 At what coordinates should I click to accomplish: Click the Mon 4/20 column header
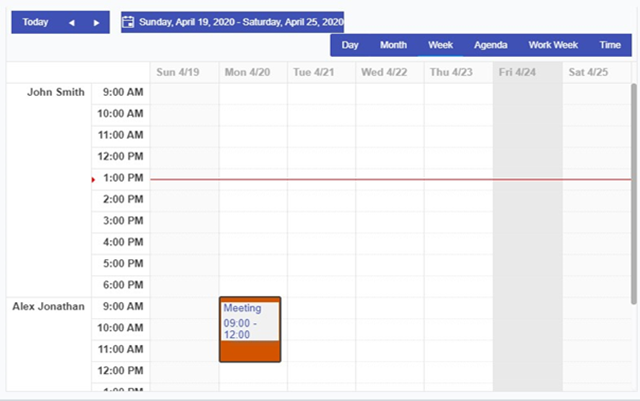253,73
